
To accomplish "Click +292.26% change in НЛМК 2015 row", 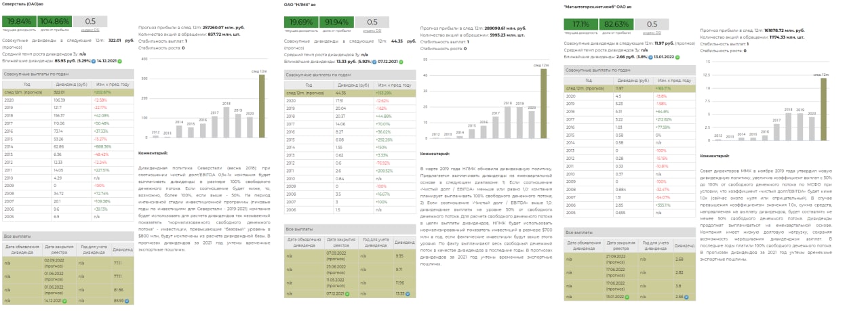I will pos(384,138).
